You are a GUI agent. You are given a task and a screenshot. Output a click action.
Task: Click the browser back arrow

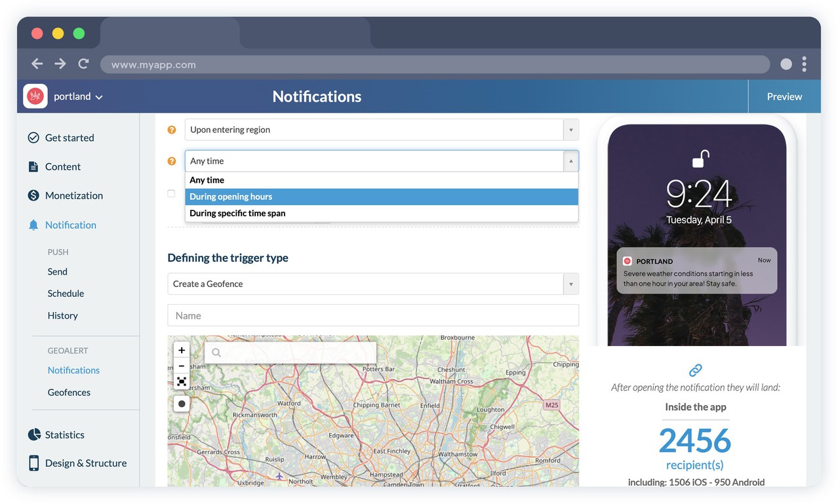click(37, 64)
